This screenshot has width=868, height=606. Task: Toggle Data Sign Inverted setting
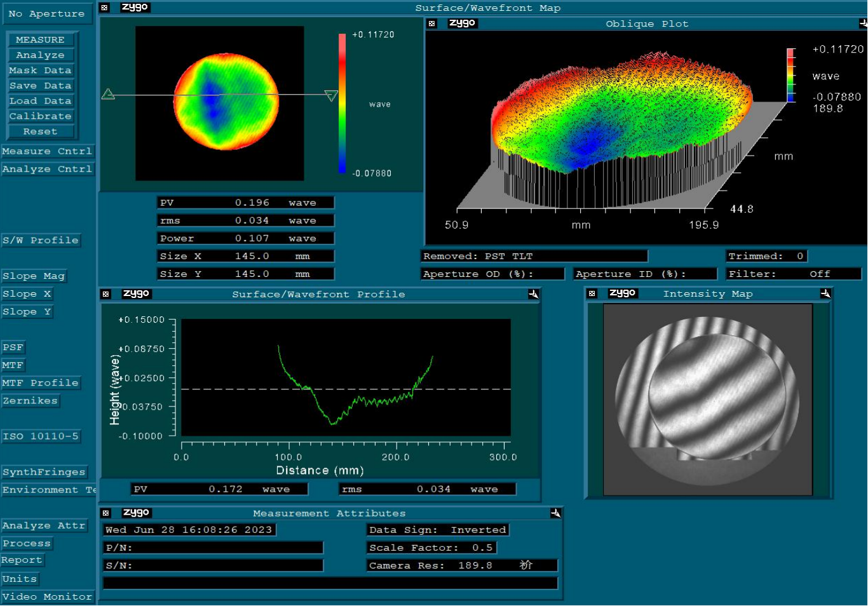click(x=438, y=530)
